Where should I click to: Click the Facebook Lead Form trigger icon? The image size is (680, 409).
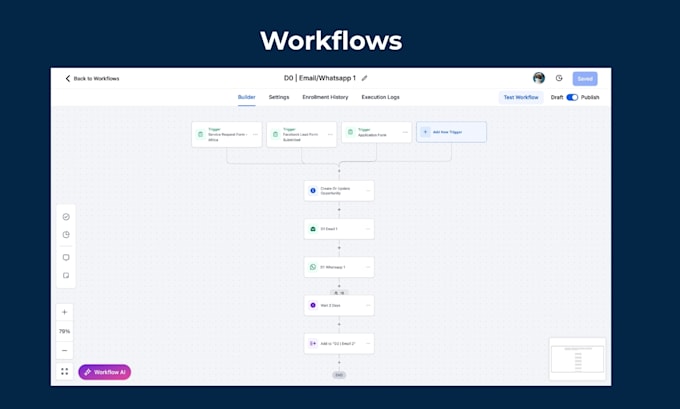[x=275, y=134]
